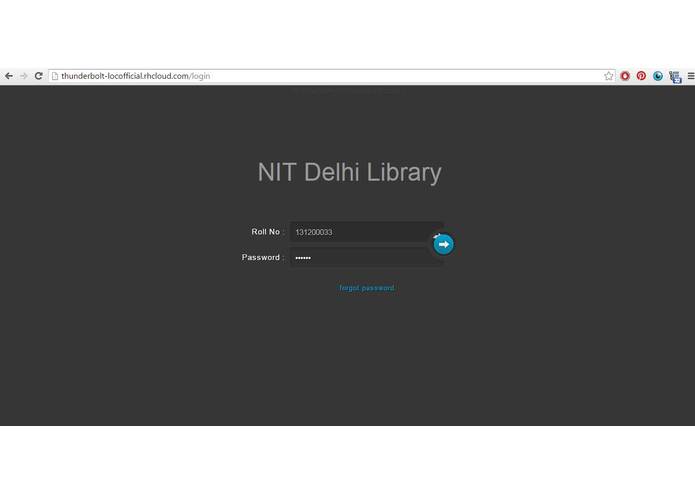Submit login with the blue arrow button
This screenshot has height=494, width=695.
443,244
